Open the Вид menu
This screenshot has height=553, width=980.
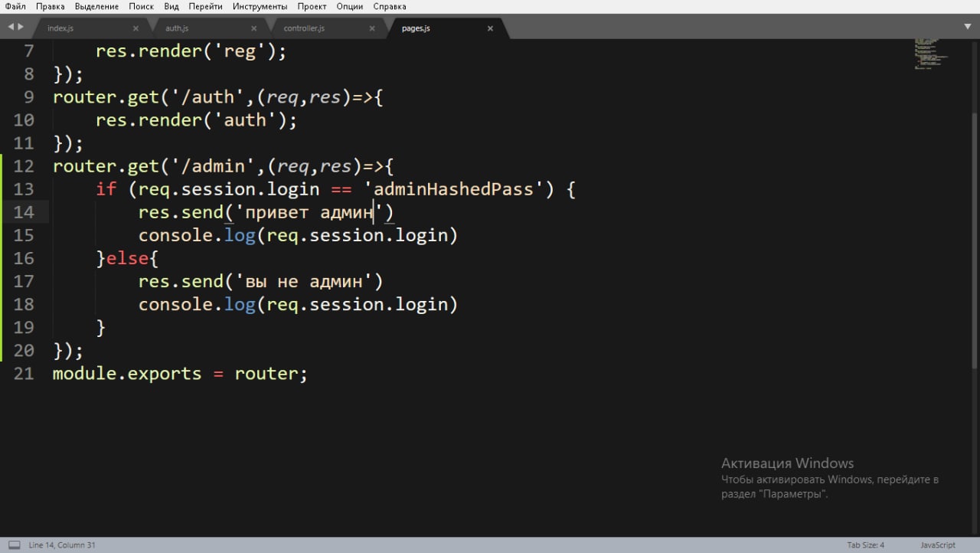point(172,6)
